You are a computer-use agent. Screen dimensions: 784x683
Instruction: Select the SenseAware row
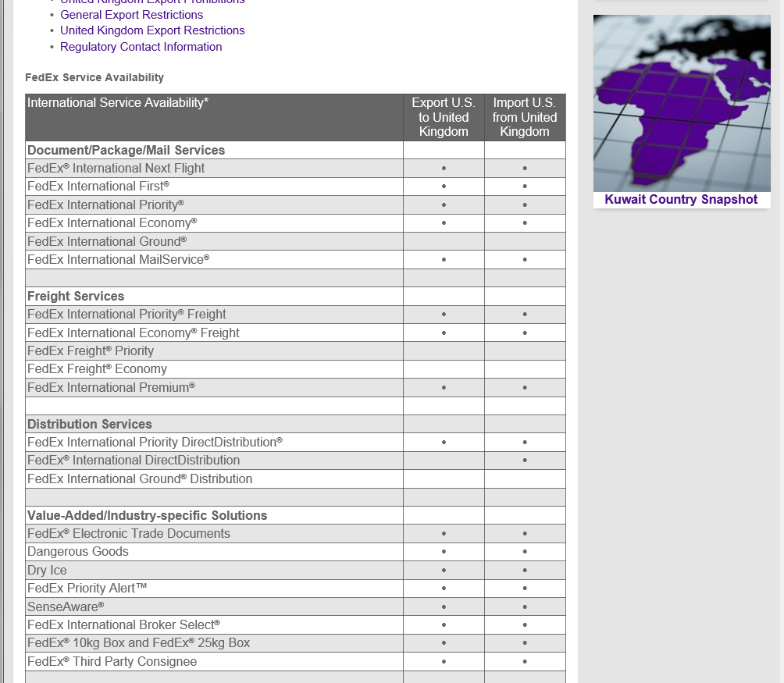click(295, 607)
